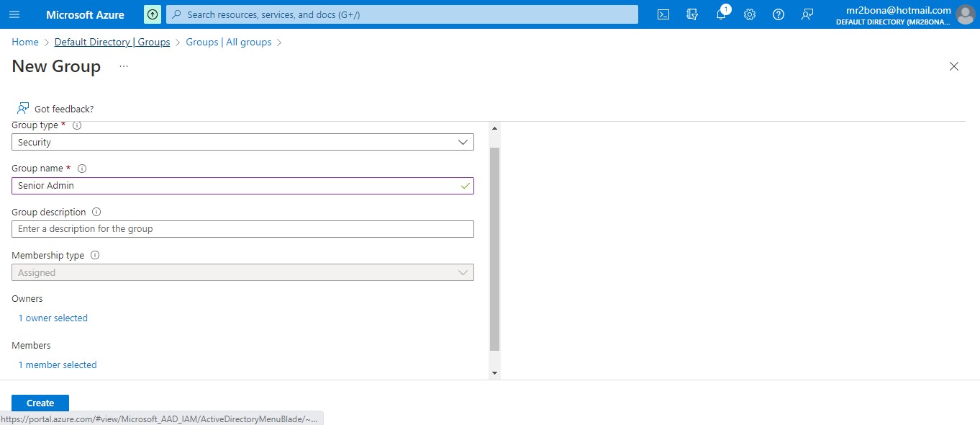Open the Group type dropdown showing Security
The image size is (980, 425).
point(242,142)
